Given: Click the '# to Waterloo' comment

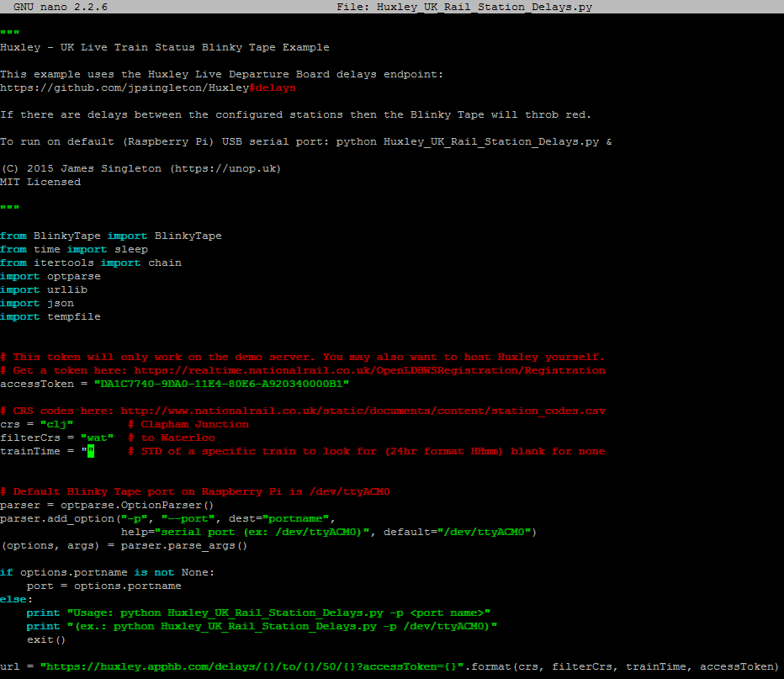Looking at the screenshot, I should [x=172, y=438].
